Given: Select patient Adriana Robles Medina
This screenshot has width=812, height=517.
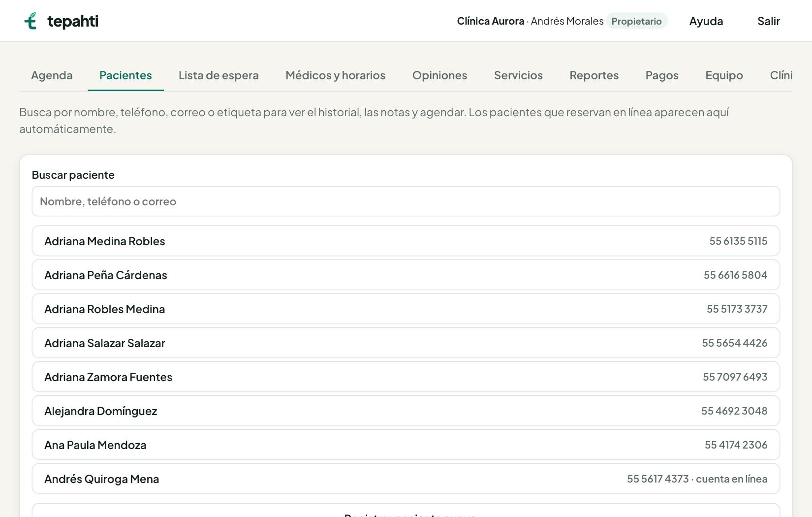Looking at the screenshot, I should [x=406, y=309].
